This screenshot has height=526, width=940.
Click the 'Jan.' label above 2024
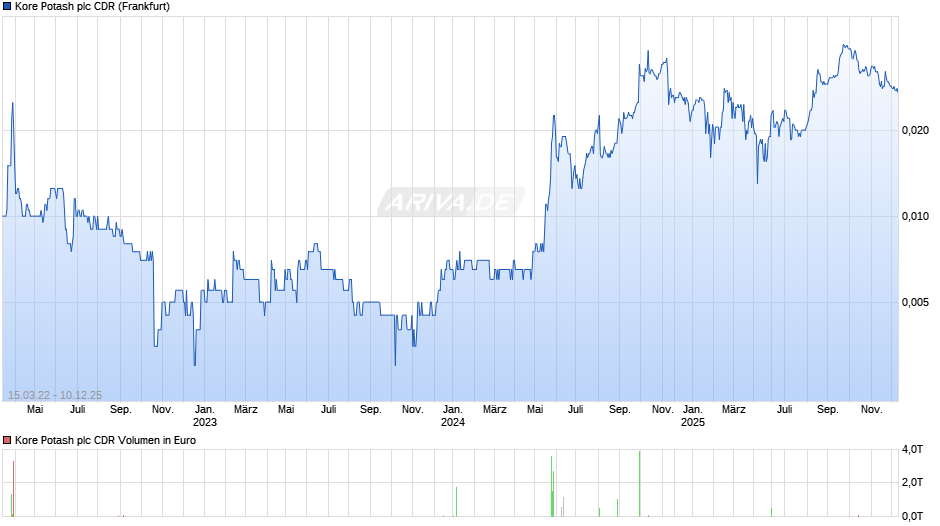(453, 410)
